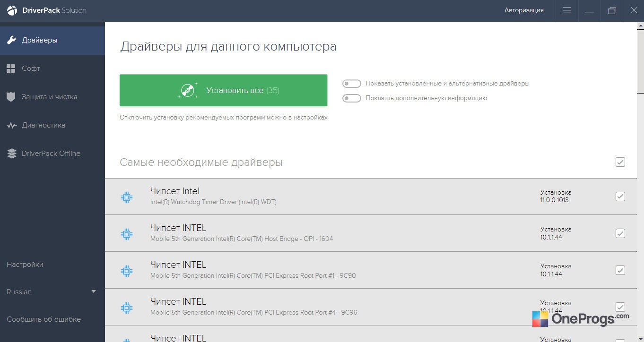
Task: Click version 10.1.1.44 in the Host Bridge row
Action: click(551, 237)
